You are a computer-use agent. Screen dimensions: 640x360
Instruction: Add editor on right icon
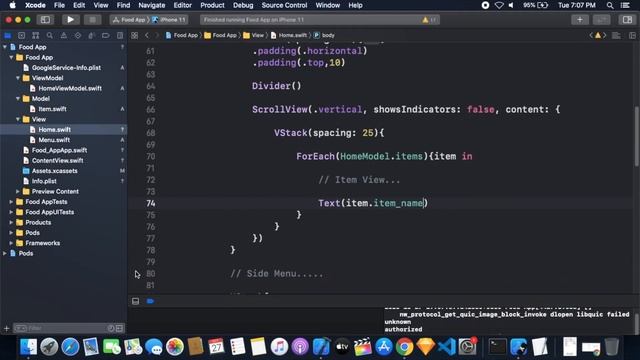tap(632, 36)
